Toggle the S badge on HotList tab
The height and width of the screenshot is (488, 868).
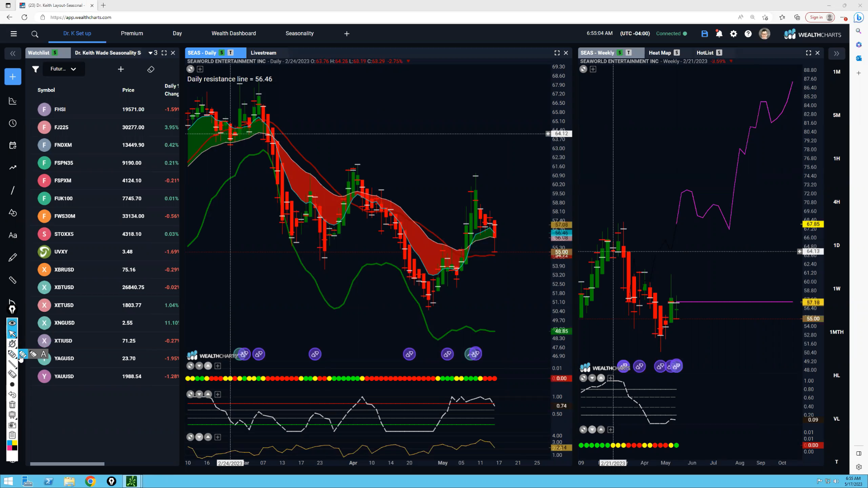click(x=719, y=53)
